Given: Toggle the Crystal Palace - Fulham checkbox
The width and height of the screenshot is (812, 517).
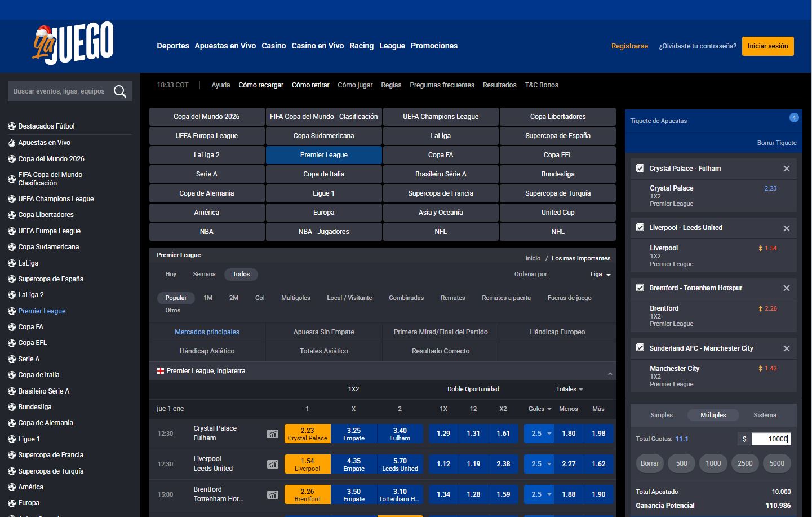Looking at the screenshot, I should tap(640, 168).
